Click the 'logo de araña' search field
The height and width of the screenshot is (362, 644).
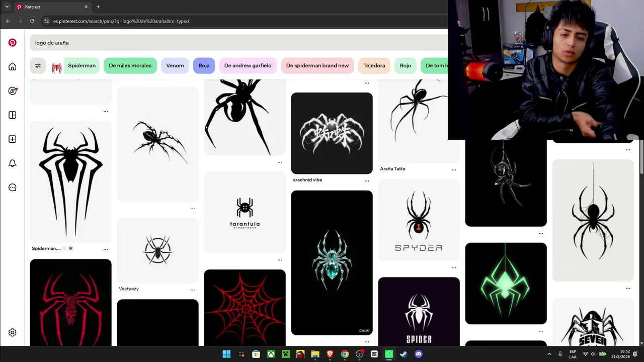pyautogui.click(x=238, y=43)
